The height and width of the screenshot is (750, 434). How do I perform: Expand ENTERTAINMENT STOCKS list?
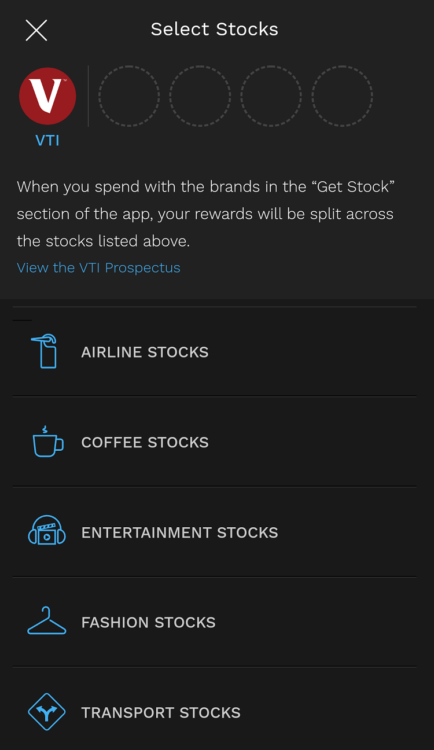tap(214, 532)
